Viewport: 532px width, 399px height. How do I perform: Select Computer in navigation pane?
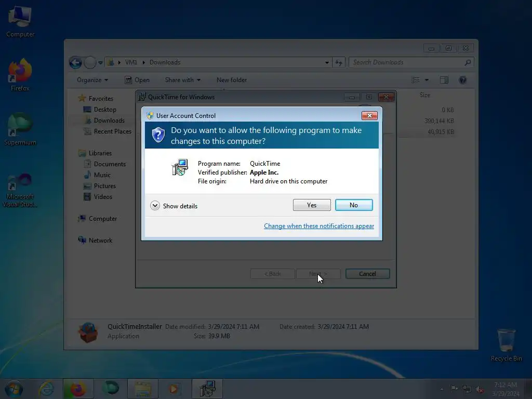point(98,219)
